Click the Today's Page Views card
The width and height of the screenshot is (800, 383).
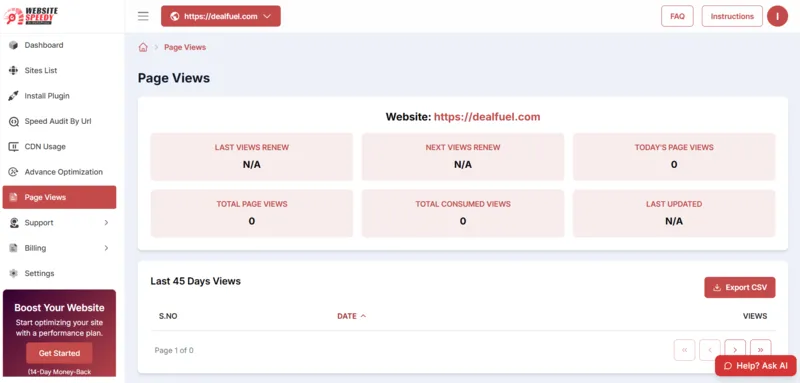[x=674, y=157]
